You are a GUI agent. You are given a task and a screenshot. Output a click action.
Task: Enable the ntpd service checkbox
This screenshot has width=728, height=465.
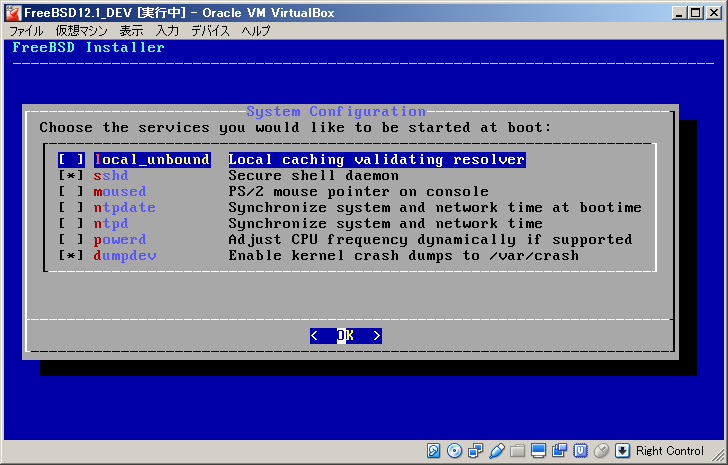pyautogui.click(x=71, y=224)
